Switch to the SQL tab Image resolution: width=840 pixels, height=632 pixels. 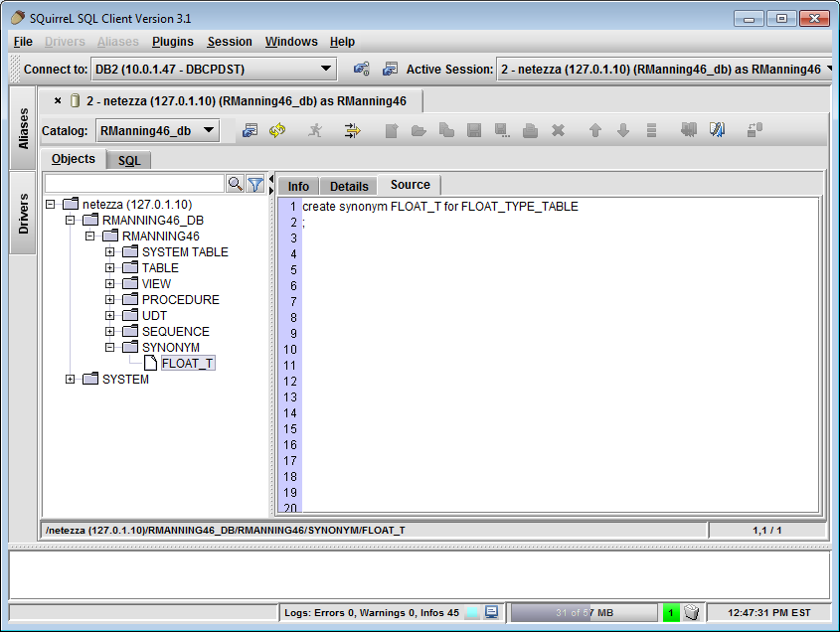click(x=129, y=160)
